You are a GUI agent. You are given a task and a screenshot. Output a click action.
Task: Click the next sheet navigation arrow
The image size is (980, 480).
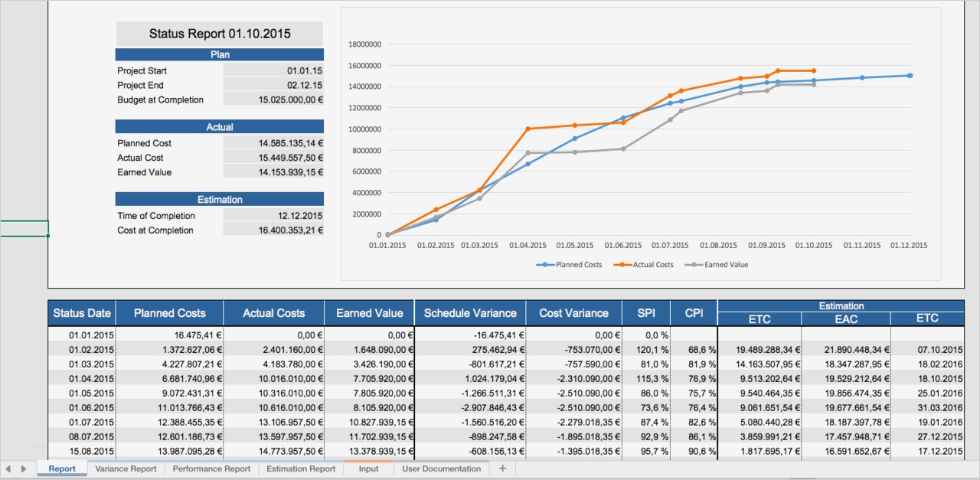[23, 469]
